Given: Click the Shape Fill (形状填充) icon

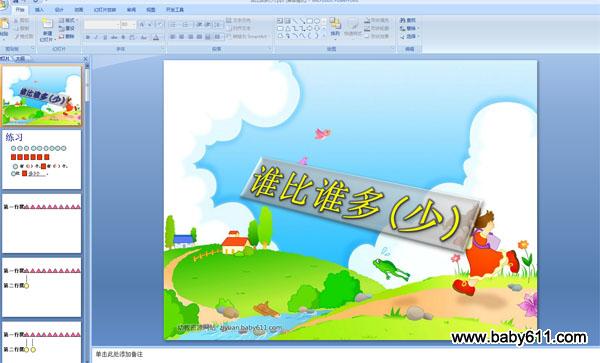Looking at the screenshot, I should 367,21.
